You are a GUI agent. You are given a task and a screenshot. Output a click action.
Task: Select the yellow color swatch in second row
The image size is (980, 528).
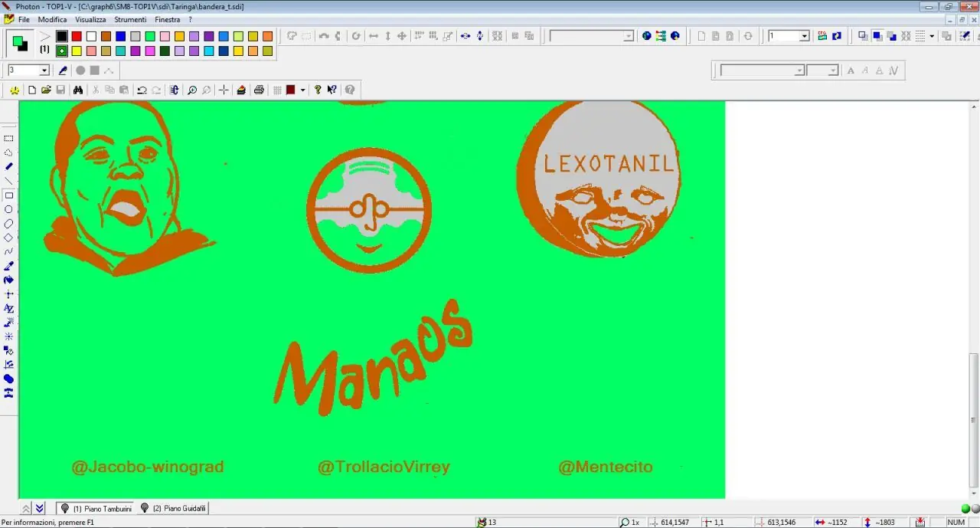tap(77, 51)
